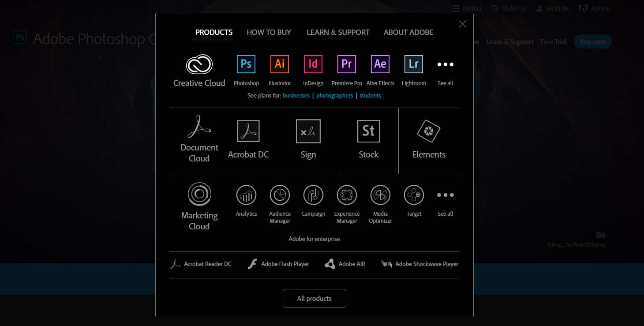Viewport: 644px width, 326px height.
Task: Open Adobe Flash Player link
Action: tap(278, 264)
